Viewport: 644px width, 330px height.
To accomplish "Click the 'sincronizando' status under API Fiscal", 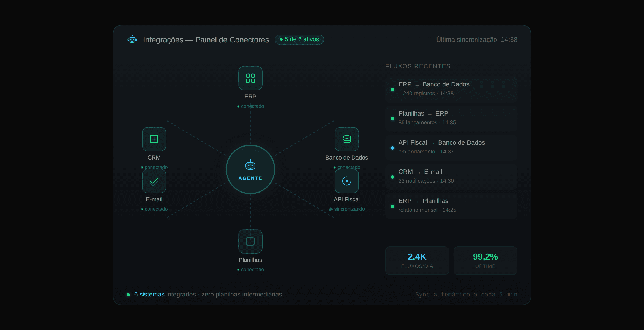I will [x=349, y=209].
